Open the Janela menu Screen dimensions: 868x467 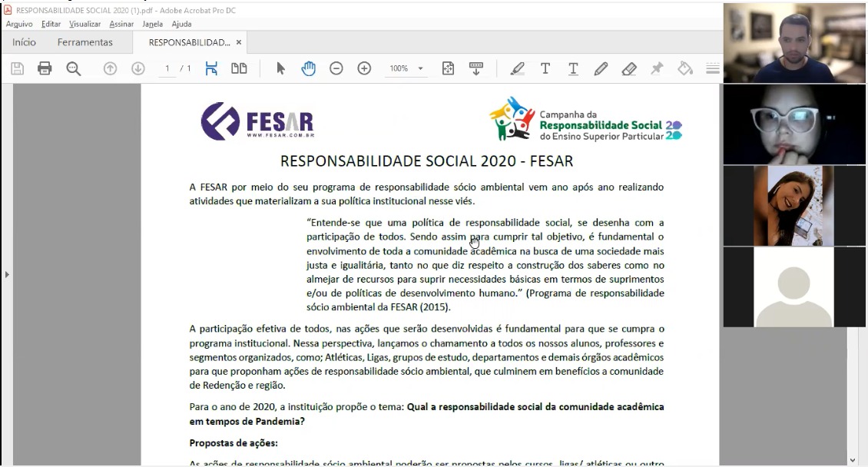pyautogui.click(x=152, y=24)
